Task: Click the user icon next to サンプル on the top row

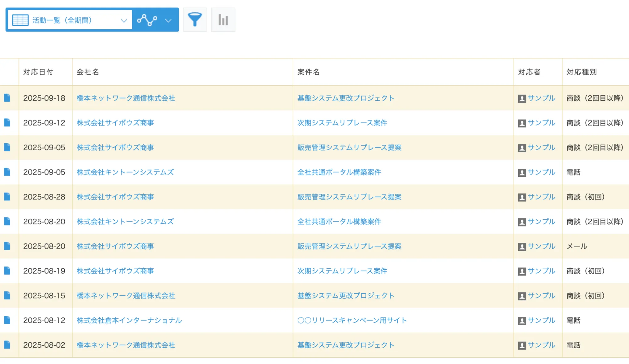Action: pyautogui.click(x=523, y=98)
